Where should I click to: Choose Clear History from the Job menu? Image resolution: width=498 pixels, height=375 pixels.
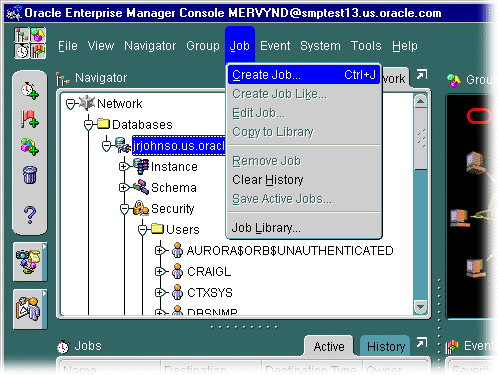pos(304,180)
